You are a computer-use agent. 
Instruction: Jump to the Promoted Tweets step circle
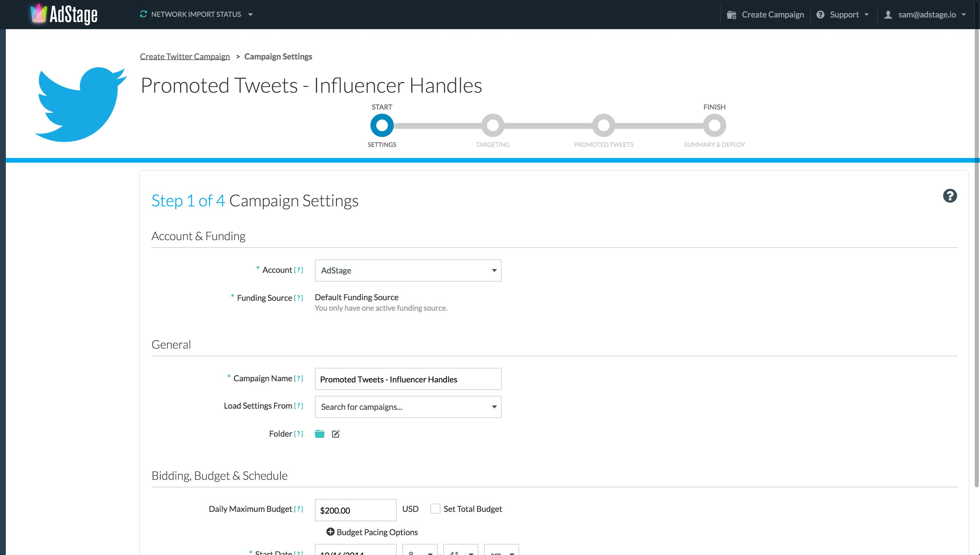coord(604,125)
